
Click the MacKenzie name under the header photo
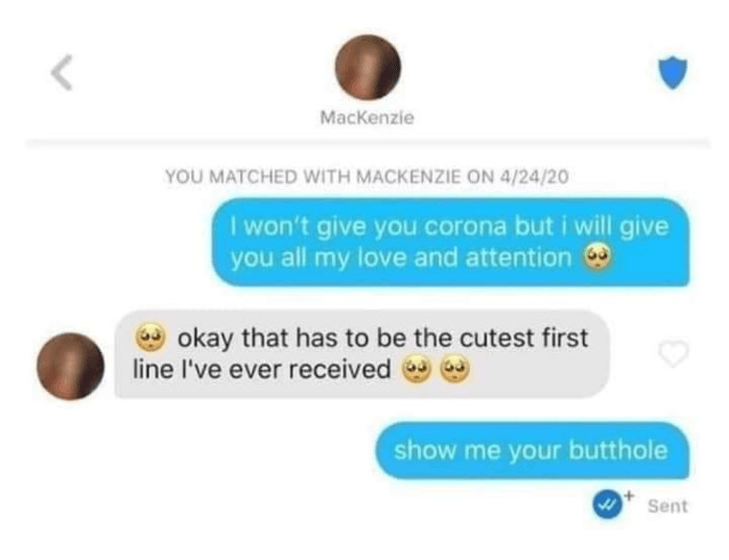pos(366,118)
